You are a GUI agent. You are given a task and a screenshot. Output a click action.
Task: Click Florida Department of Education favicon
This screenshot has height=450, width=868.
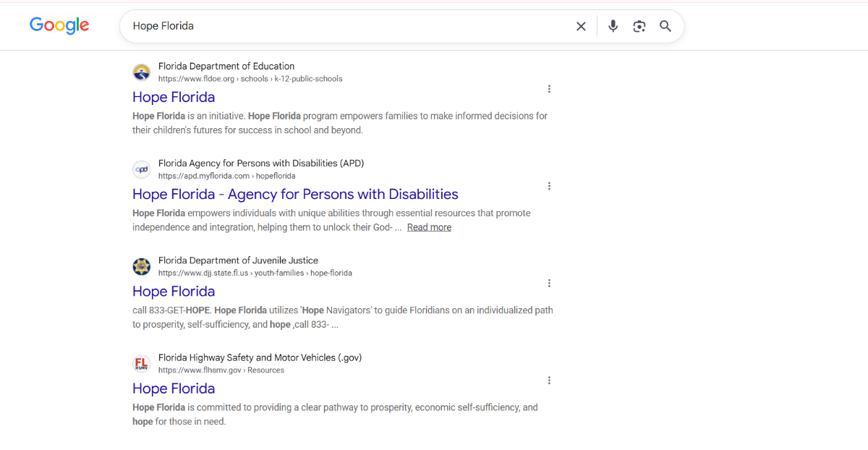coord(142,72)
